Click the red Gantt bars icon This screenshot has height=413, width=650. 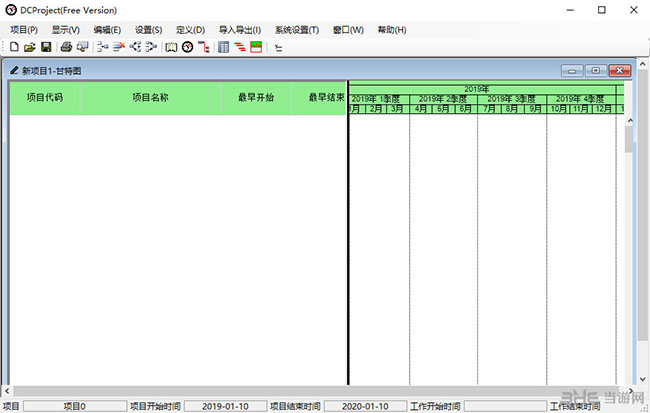click(x=240, y=47)
